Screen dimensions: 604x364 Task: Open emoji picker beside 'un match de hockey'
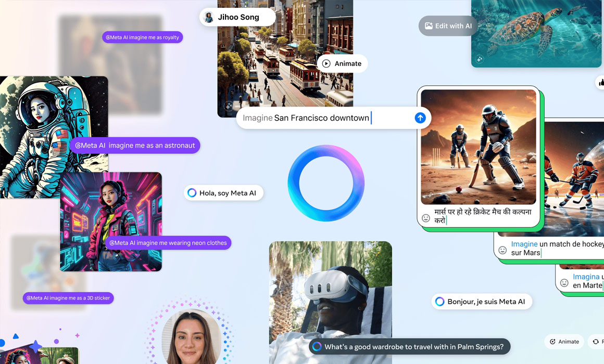pyautogui.click(x=502, y=250)
